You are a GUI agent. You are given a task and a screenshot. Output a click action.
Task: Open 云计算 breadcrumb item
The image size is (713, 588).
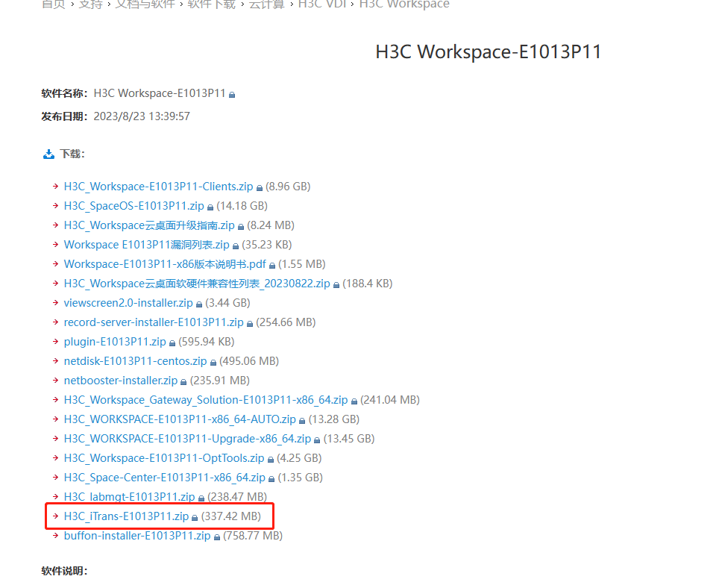tap(267, 4)
